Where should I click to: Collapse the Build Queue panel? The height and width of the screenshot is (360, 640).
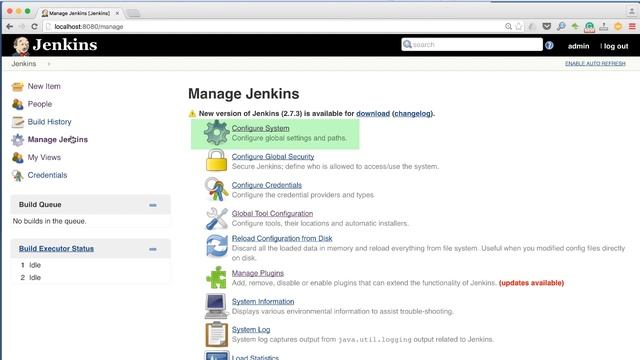click(153, 205)
